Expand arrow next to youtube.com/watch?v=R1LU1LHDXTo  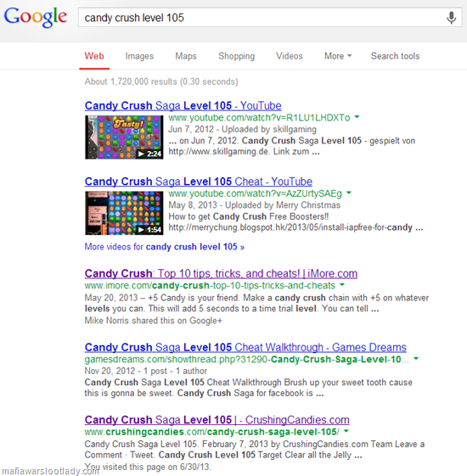click(357, 117)
